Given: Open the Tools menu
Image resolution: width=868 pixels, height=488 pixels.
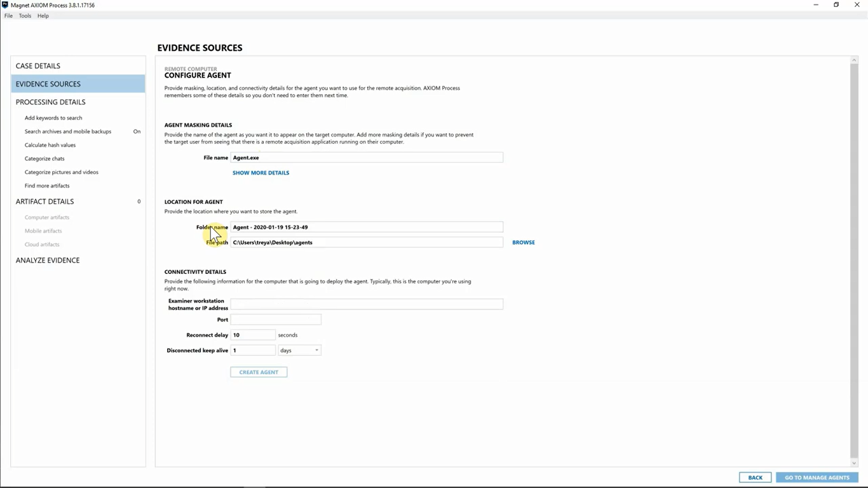Looking at the screenshot, I should pos(24,15).
